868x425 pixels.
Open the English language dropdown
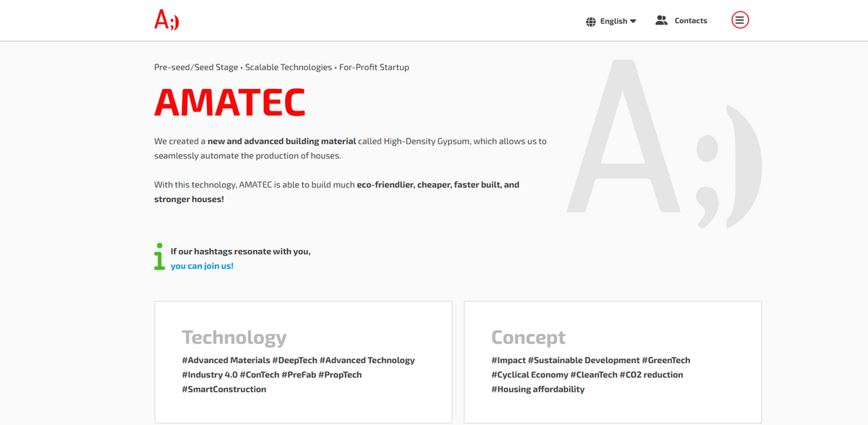613,22
